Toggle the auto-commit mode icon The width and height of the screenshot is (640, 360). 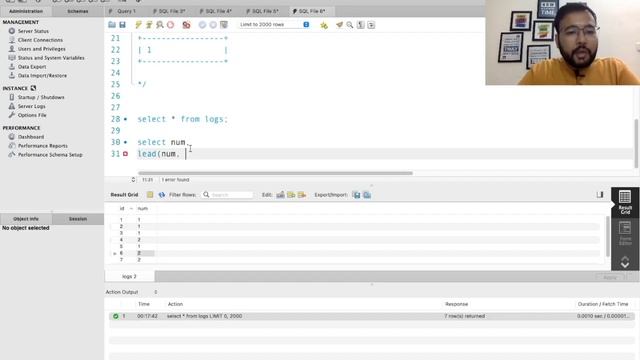click(224, 25)
